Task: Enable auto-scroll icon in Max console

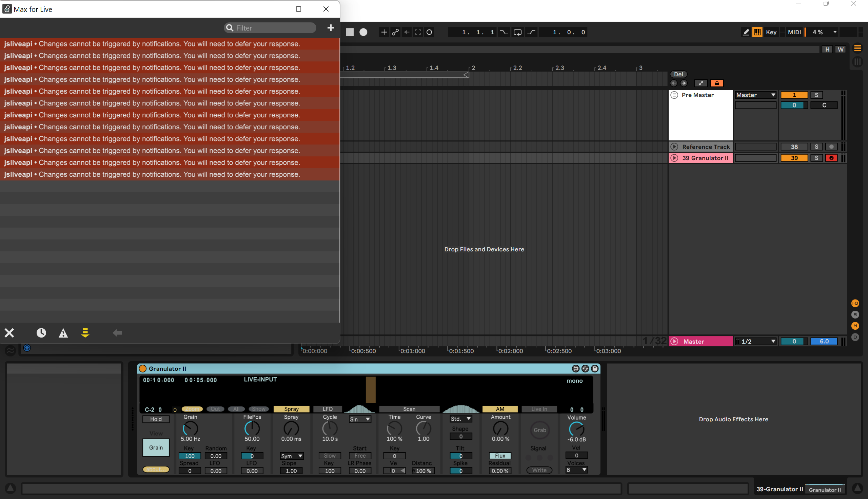Action: tap(85, 333)
